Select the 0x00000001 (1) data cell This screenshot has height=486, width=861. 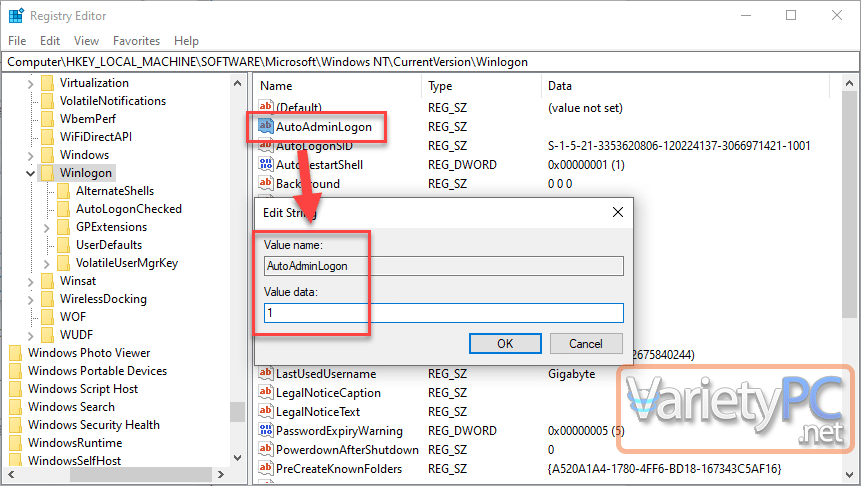586,165
